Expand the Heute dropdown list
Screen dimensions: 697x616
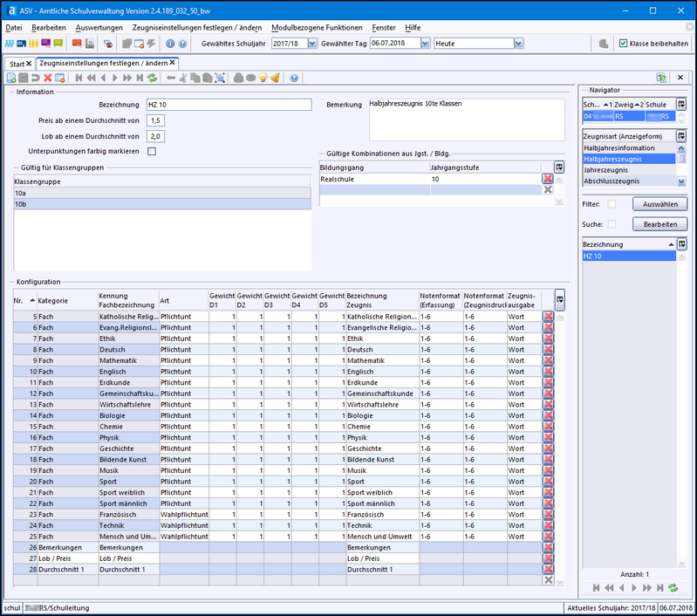click(518, 43)
